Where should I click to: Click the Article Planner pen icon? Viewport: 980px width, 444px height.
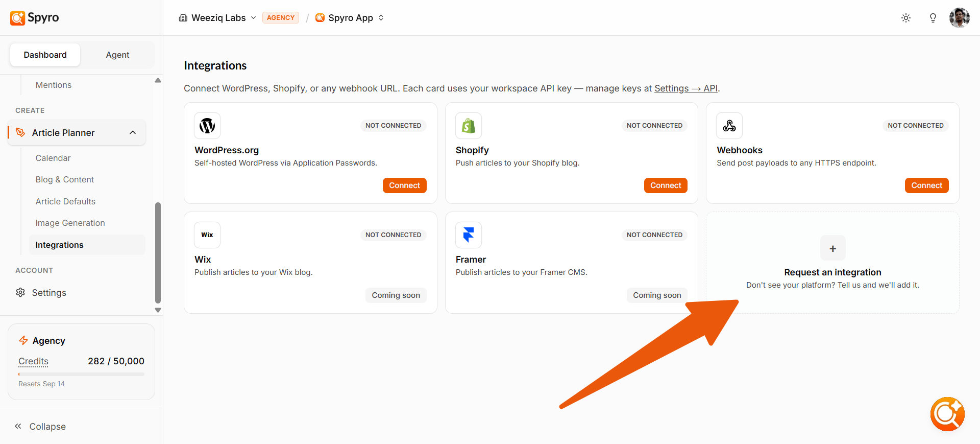click(20, 132)
